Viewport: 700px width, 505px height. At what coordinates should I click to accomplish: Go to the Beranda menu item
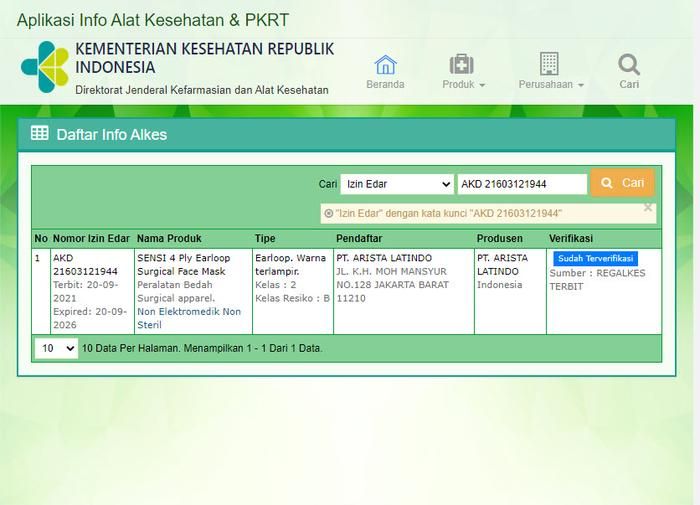coord(385,85)
